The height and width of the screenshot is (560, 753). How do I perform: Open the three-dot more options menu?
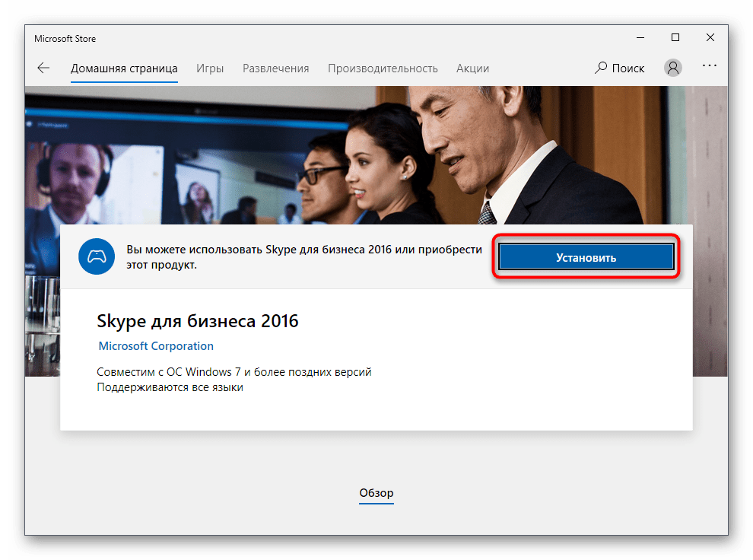click(x=709, y=67)
